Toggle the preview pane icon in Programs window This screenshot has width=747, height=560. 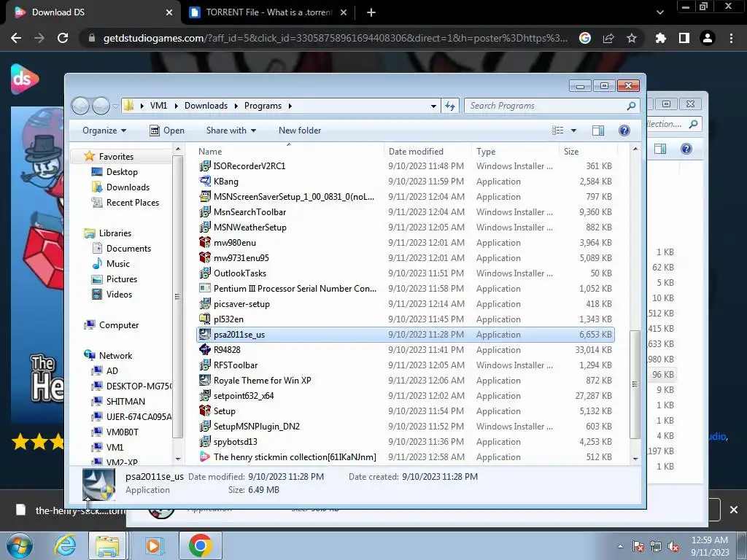(598, 131)
